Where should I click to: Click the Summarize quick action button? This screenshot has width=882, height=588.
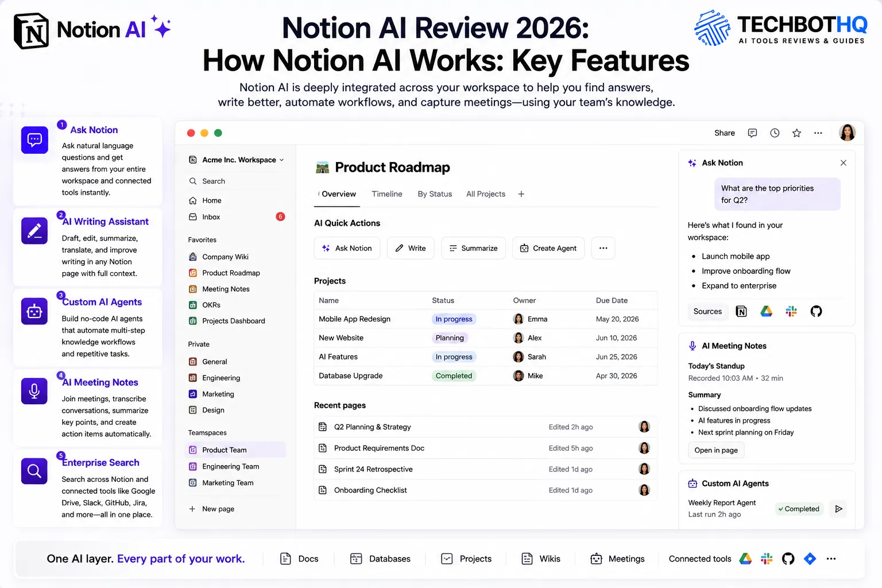click(x=474, y=248)
